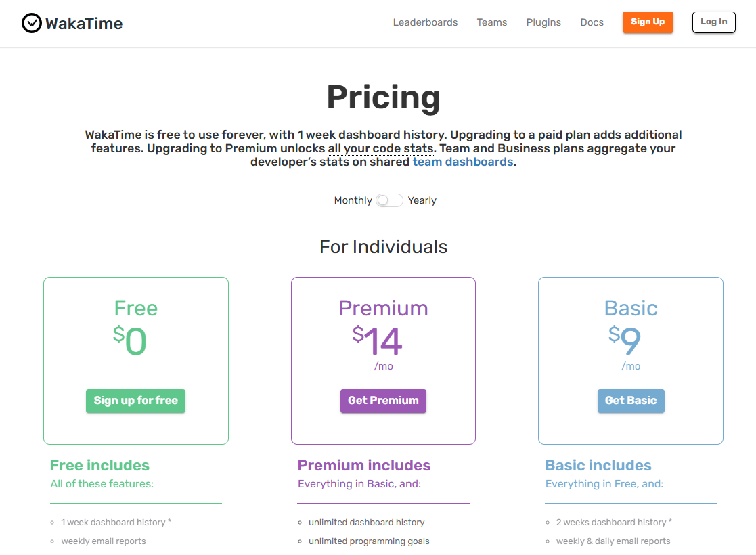Click the Free plan heading

pyautogui.click(x=135, y=308)
